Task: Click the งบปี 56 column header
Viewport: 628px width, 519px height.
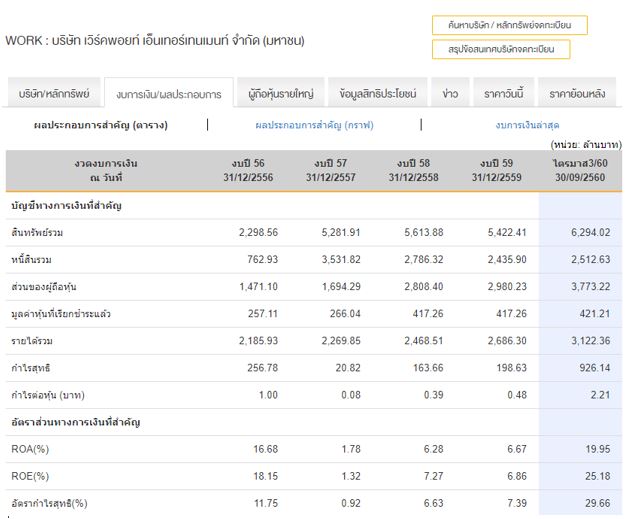Action: point(250,170)
